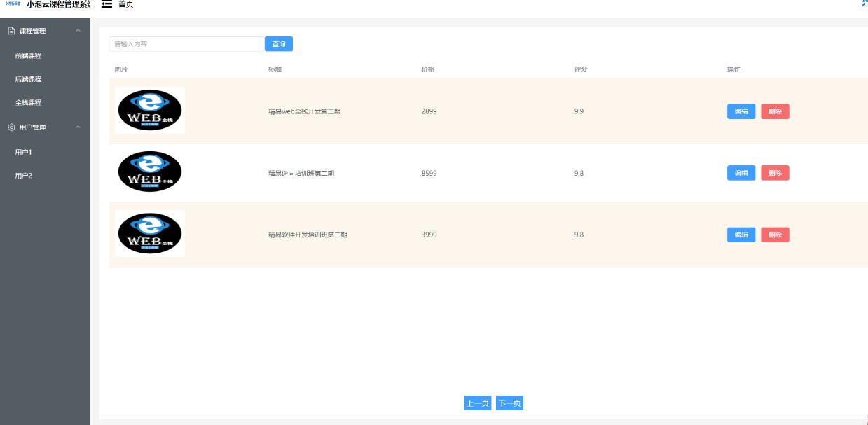Click the sidebar collapse hamburger icon
This screenshot has width=868, height=425.
pos(107,4)
